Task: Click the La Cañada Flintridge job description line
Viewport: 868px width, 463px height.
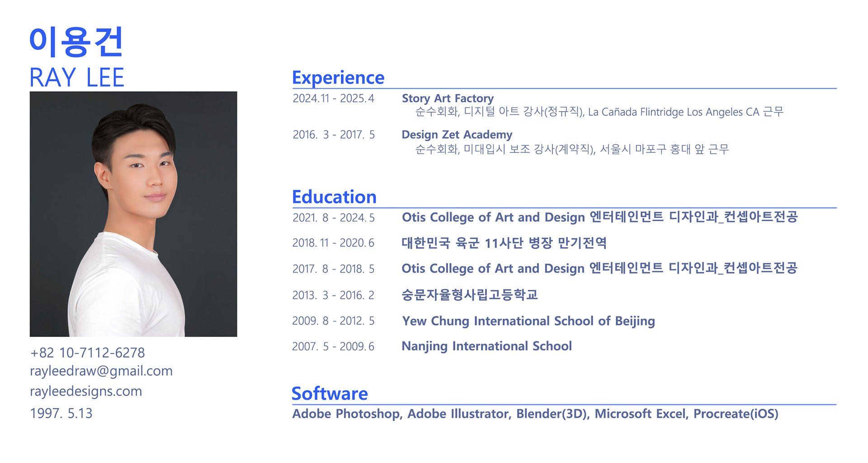Action: tap(599, 112)
